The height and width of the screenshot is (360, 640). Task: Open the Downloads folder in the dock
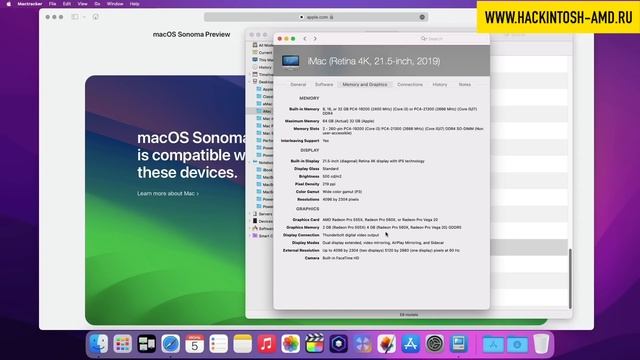(517, 344)
